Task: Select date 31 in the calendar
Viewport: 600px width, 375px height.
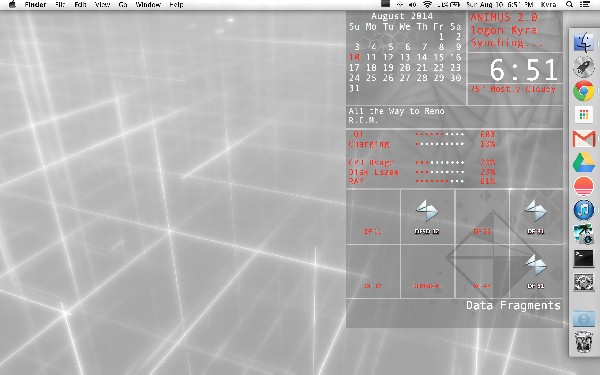Action: [x=354, y=88]
